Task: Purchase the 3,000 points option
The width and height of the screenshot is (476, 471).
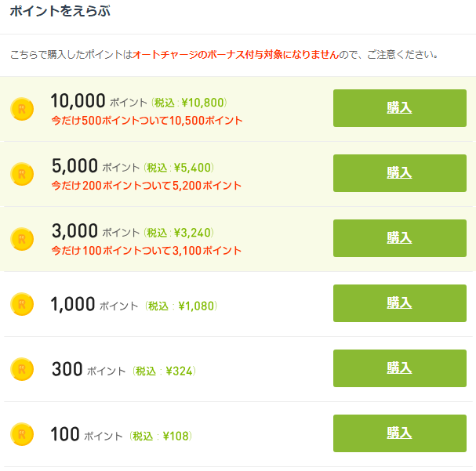Action: click(399, 238)
